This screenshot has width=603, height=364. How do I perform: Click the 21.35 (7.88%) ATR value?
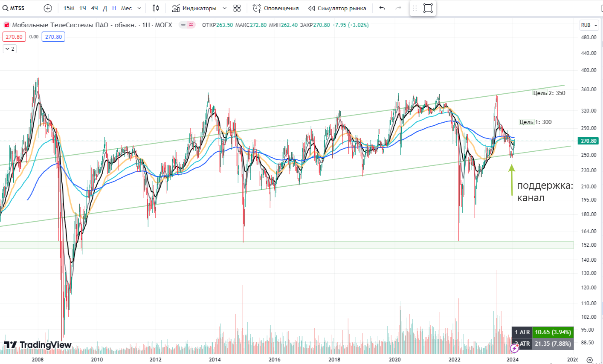pos(553,344)
